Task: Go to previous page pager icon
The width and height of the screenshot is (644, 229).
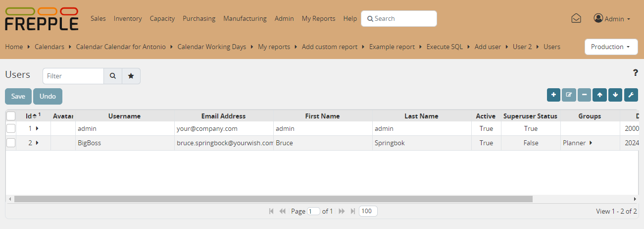Action: pos(283,211)
